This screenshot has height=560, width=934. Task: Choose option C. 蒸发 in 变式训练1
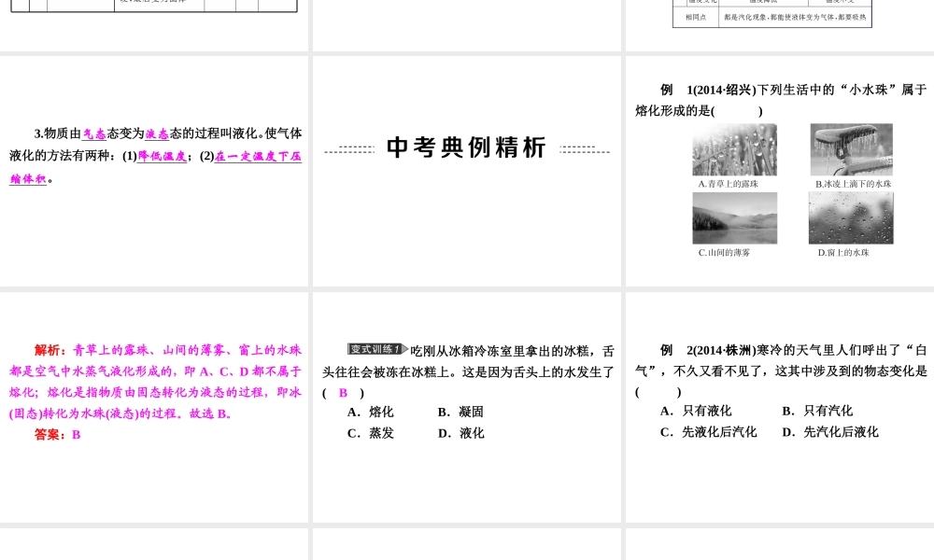(371, 433)
